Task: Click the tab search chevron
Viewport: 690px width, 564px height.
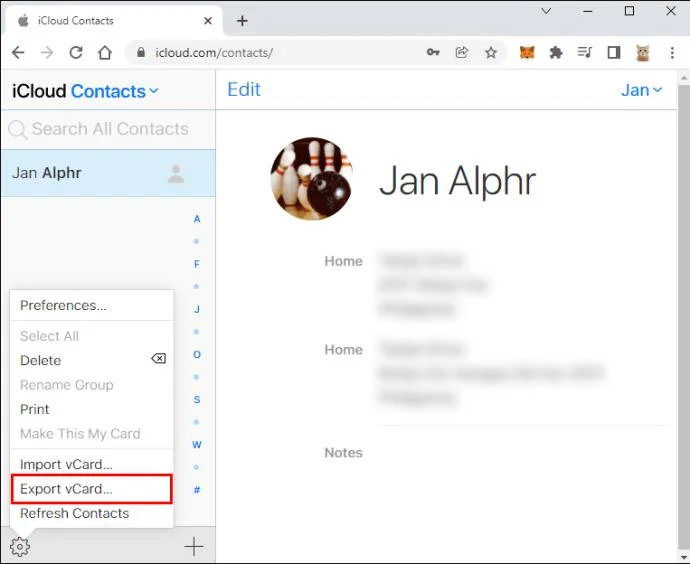Action: click(x=546, y=11)
